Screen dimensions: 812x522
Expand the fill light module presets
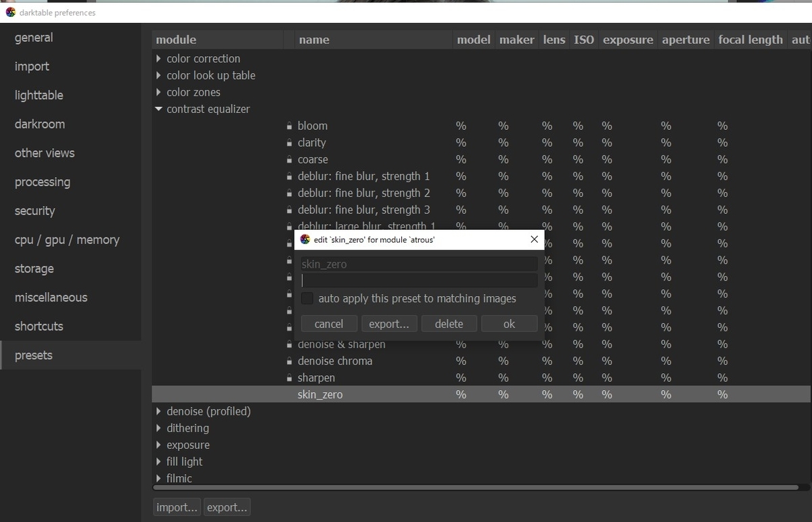point(158,462)
